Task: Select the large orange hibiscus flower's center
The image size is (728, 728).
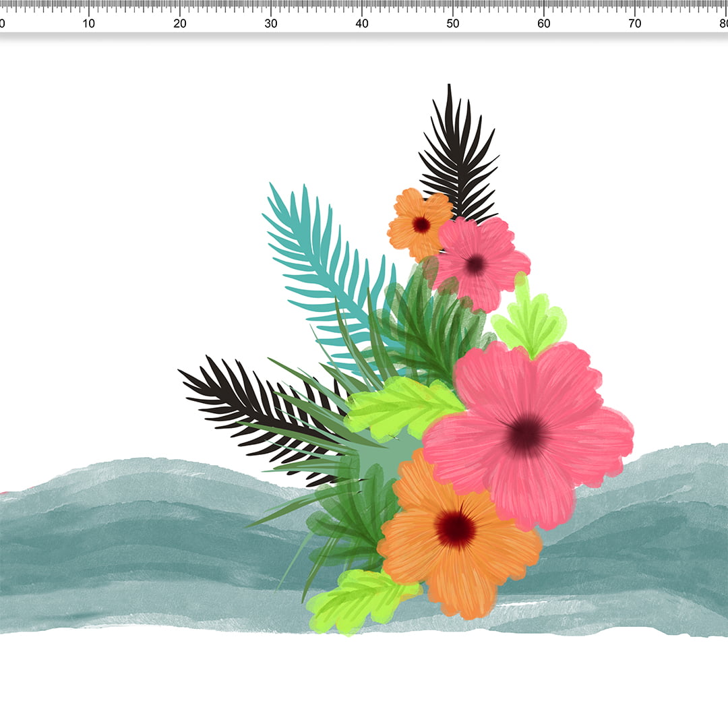Action: (x=456, y=528)
